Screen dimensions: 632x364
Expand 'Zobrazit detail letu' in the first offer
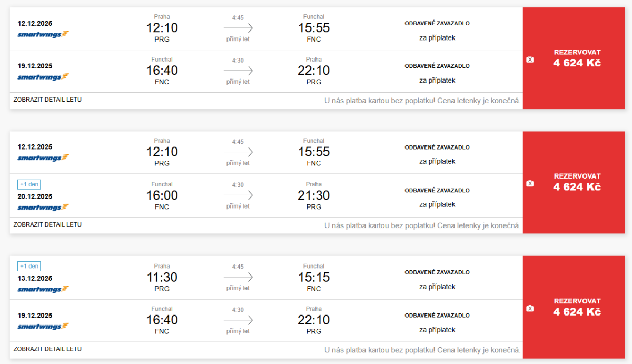pos(47,100)
